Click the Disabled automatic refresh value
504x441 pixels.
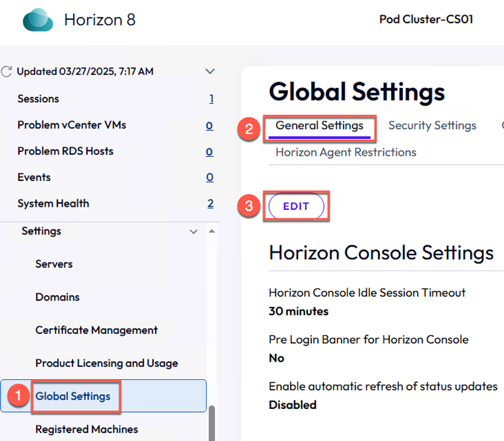tap(292, 405)
